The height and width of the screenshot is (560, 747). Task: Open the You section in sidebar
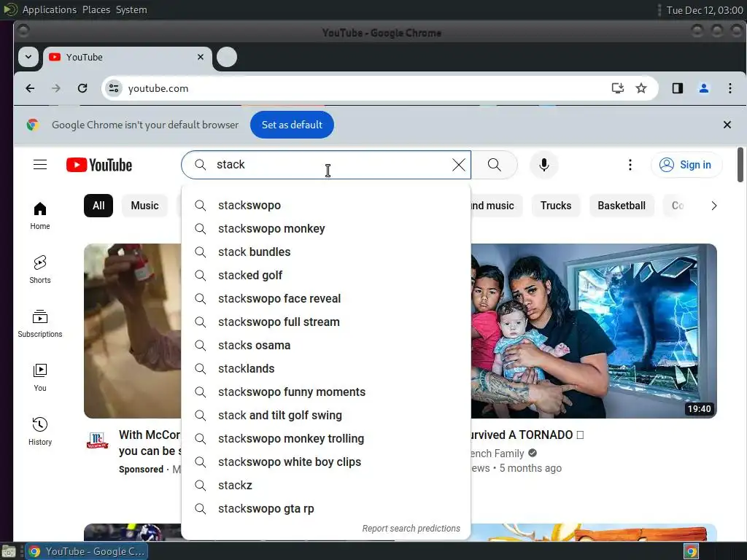pyautogui.click(x=40, y=378)
